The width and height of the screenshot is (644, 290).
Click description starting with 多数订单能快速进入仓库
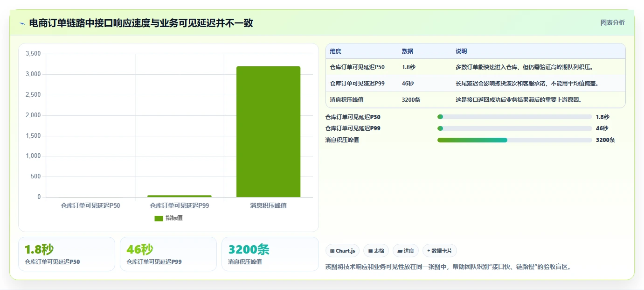point(524,67)
